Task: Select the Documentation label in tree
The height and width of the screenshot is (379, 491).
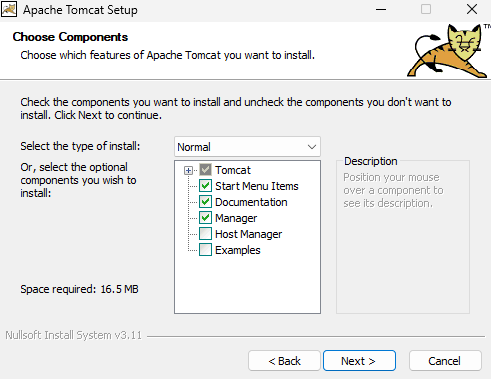Action: (251, 202)
